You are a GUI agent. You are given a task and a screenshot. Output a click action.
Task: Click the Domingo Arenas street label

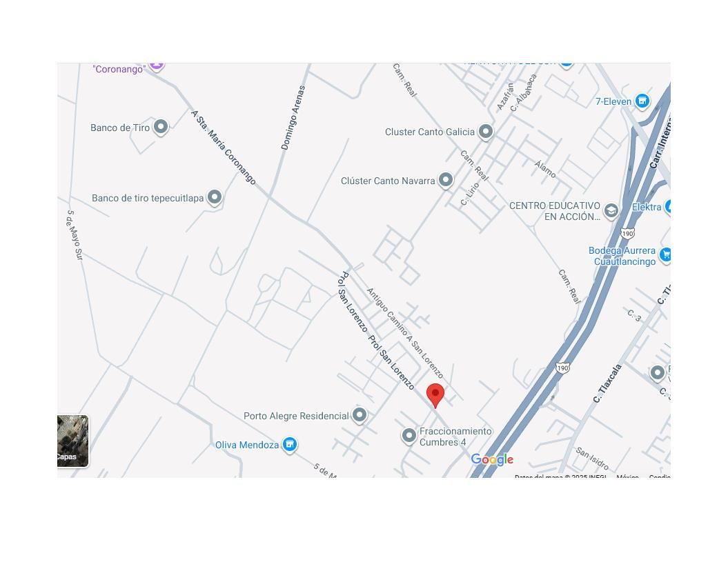pyautogui.click(x=293, y=118)
